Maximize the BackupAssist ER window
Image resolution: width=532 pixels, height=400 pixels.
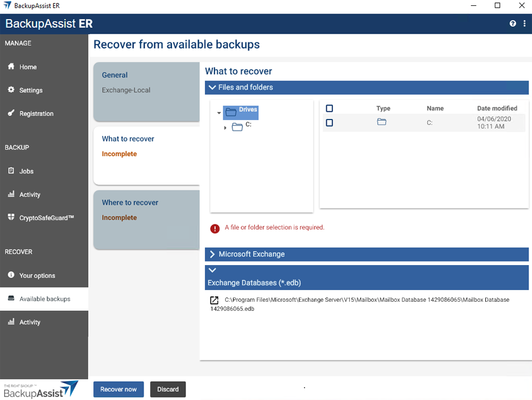coord(497,5)
